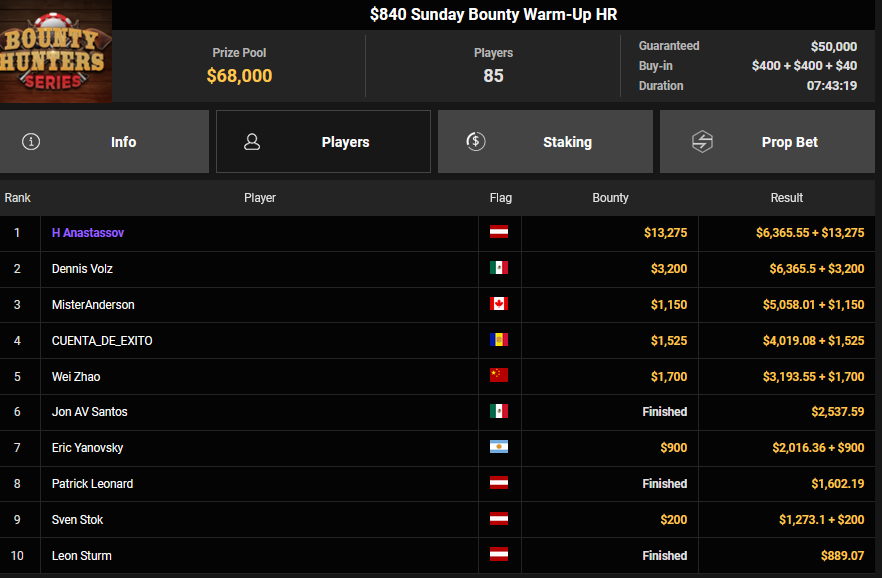Click the person icon on Players tab
Image resolution: width=882 pixels, height=578 pixels.
coord(252,142)
